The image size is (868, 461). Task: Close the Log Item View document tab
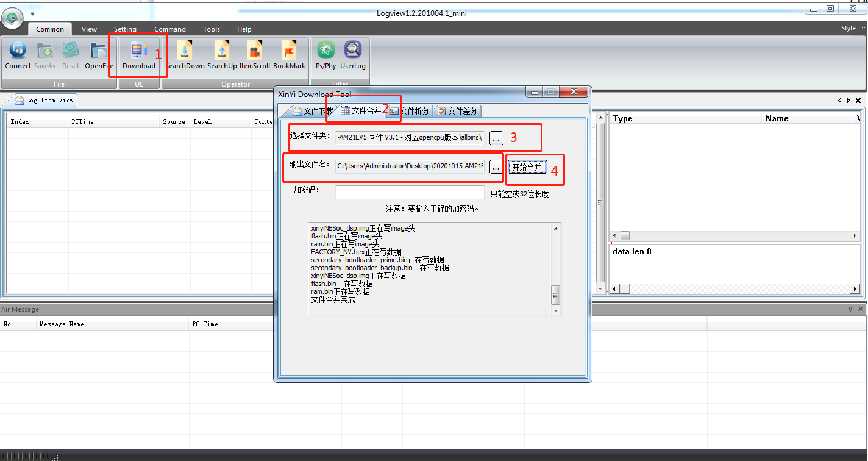(x=858, y=100)
